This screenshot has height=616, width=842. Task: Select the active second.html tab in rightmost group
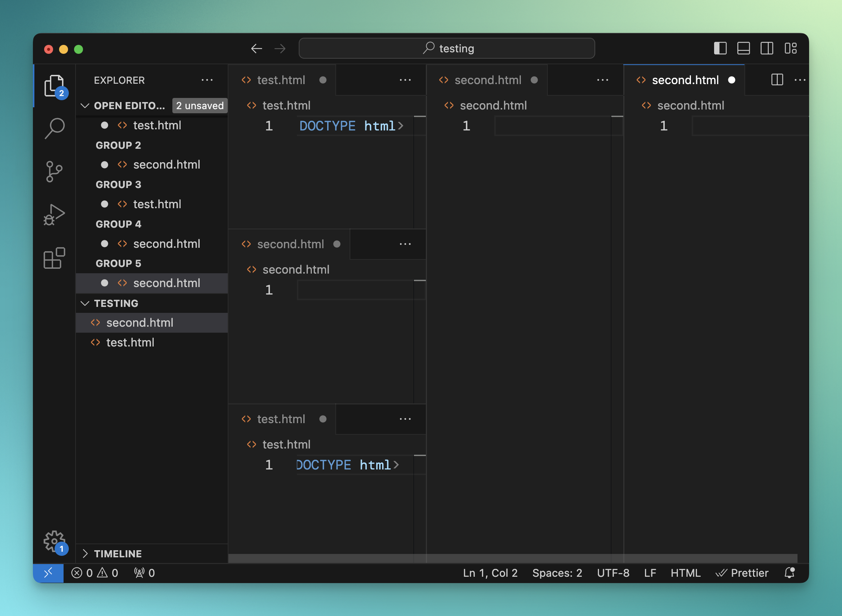pyautogui.click(x=685, y=80)
